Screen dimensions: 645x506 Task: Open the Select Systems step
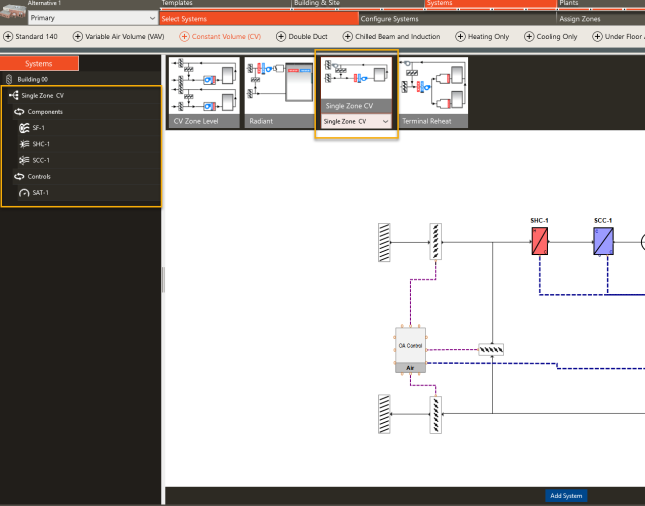259,19
